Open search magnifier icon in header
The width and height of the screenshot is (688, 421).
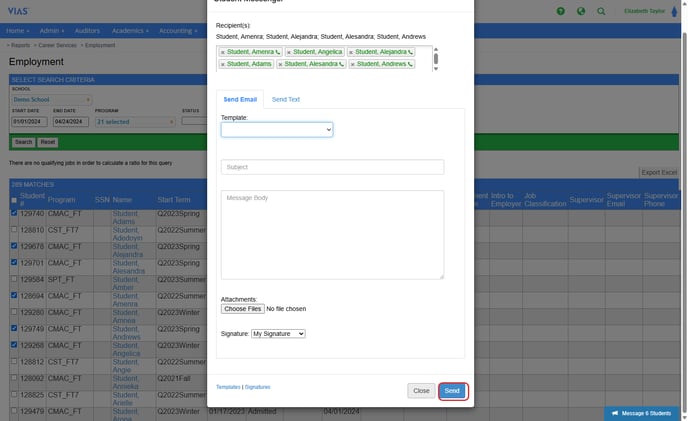pyautogui.click(x=600, y=11)
